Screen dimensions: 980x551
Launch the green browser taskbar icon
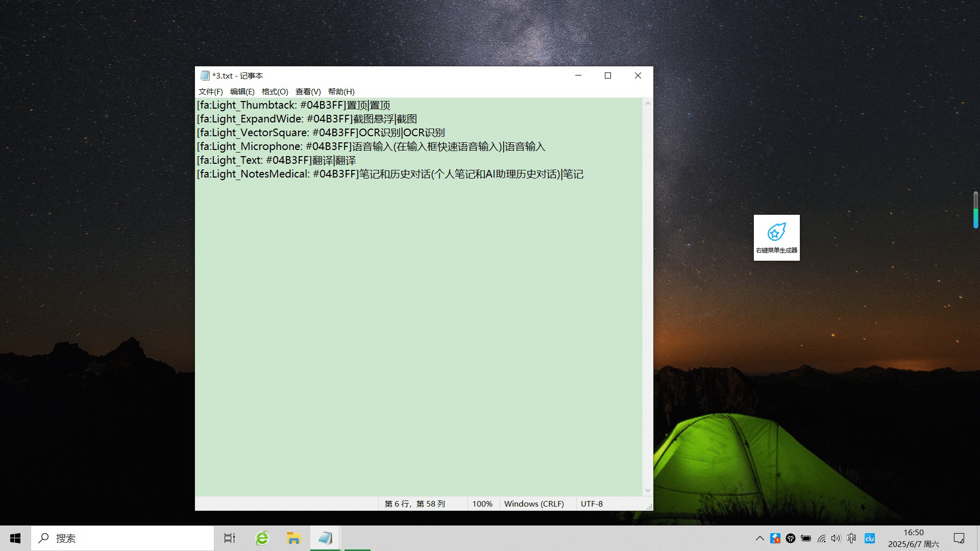[262, 538]
